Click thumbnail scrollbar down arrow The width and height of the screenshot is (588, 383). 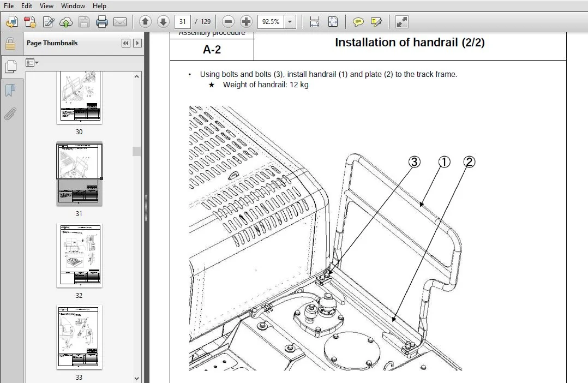pos(136,378)
